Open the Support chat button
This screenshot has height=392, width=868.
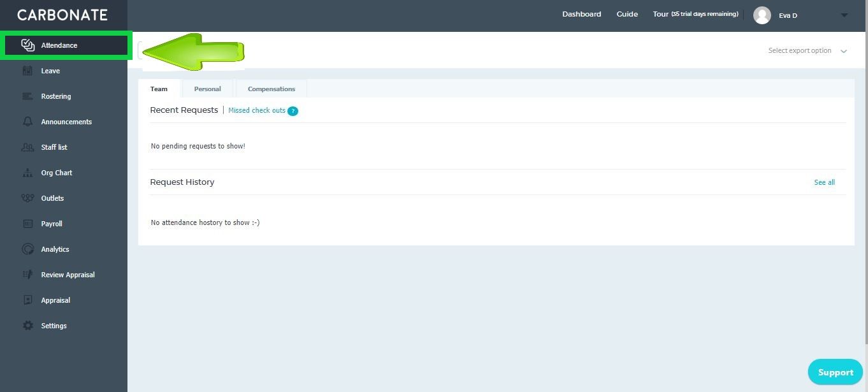pos(835,372)
